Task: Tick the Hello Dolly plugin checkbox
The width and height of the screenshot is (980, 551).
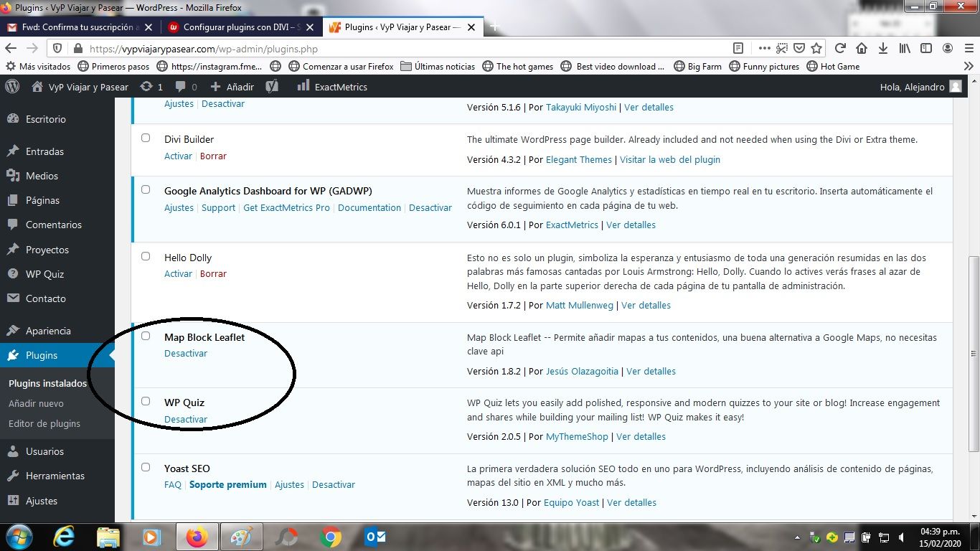Action: point(146,256)
